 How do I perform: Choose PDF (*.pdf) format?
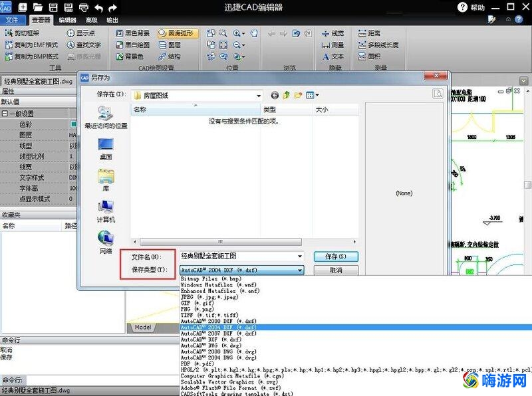click(x=197, y=363)
